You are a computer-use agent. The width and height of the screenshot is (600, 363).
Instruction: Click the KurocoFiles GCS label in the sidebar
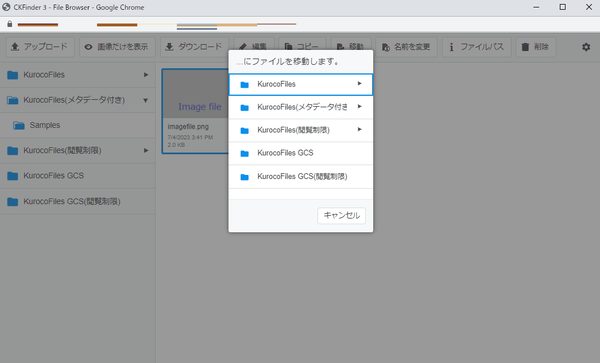[54, 176]
